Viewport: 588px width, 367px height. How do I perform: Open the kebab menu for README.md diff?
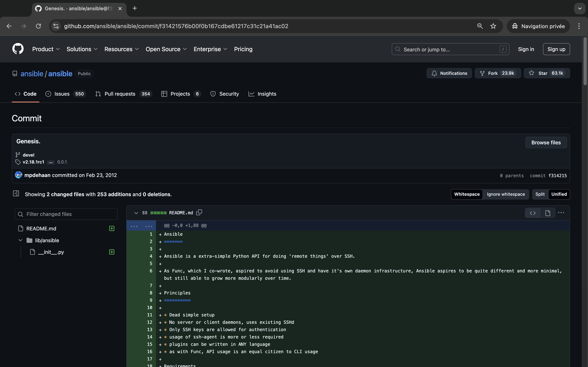(x=561, y=213)
